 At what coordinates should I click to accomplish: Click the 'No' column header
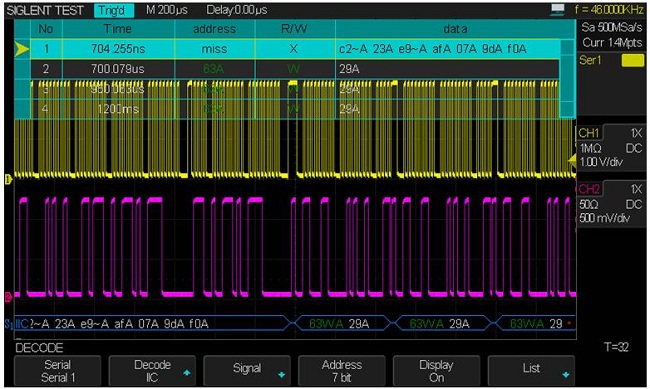tap(46, 29)
